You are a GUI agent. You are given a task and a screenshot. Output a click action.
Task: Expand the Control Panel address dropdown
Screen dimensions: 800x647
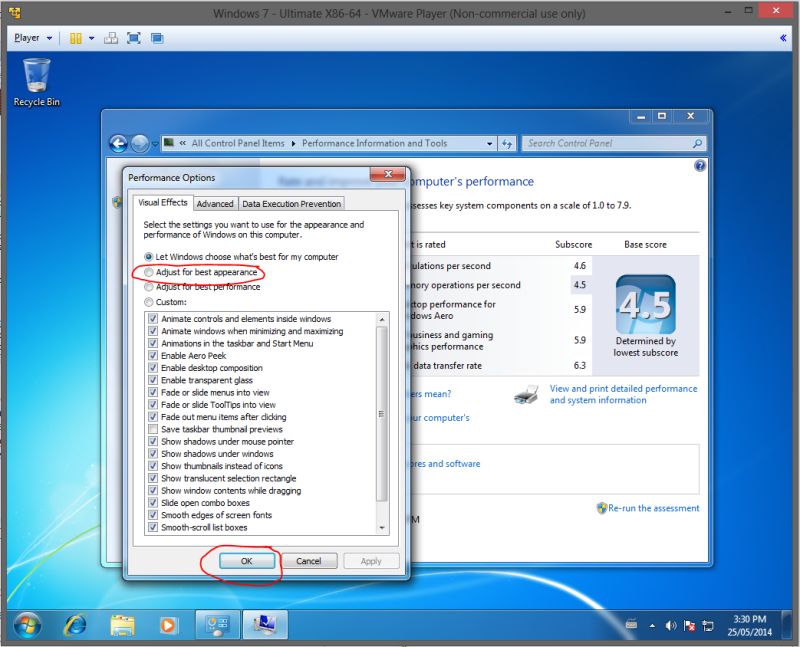coord(489,143)
